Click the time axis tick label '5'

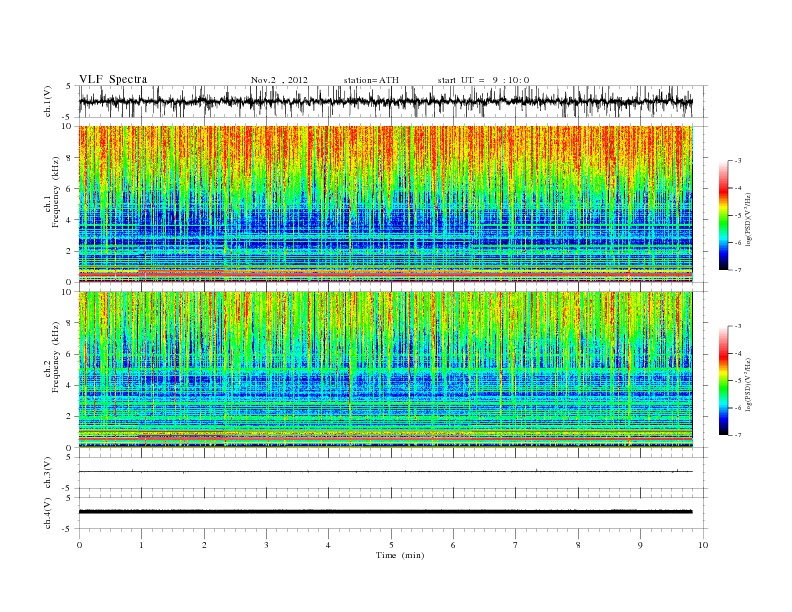pyautogui.click(x=391, y=545)
